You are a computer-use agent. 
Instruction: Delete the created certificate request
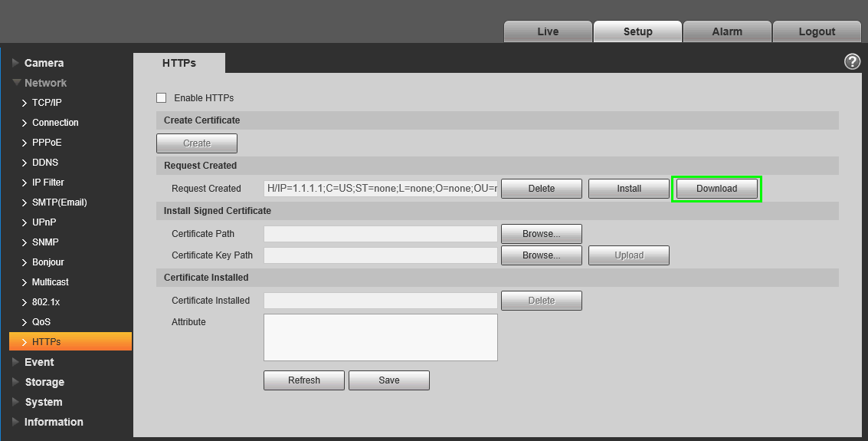coord(542,189)
